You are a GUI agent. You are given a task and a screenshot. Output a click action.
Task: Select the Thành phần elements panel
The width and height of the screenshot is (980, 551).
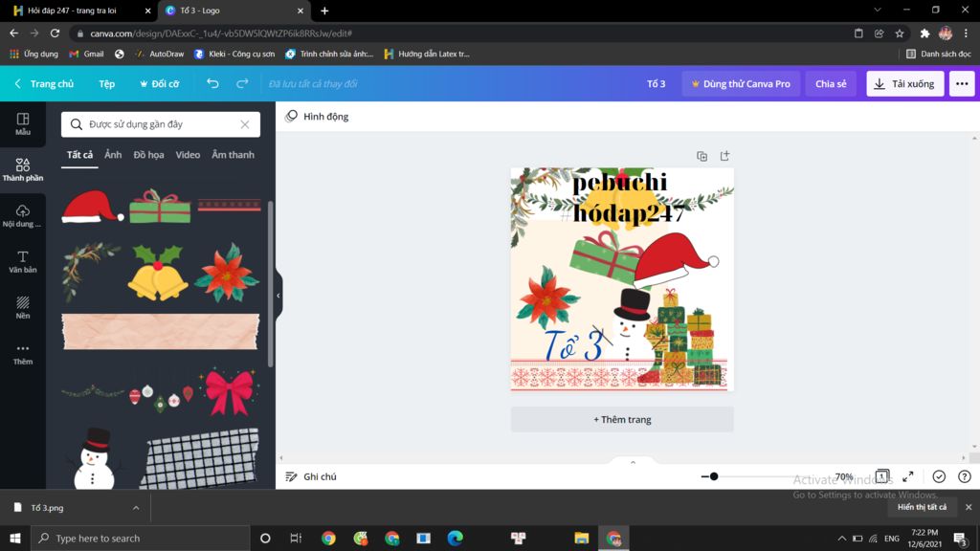coord(23,169)
